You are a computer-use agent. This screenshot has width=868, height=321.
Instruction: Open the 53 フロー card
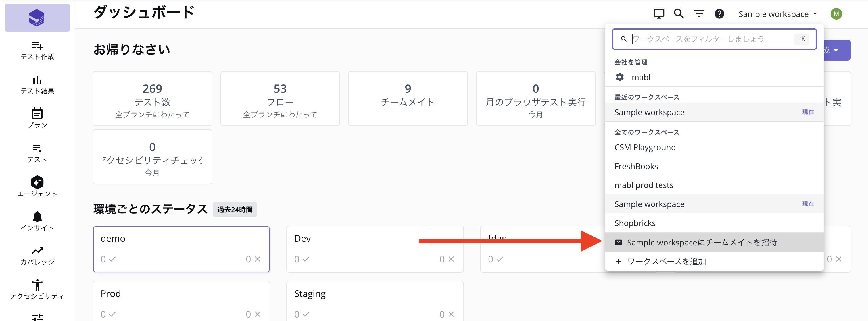click(x=280, y=98)
